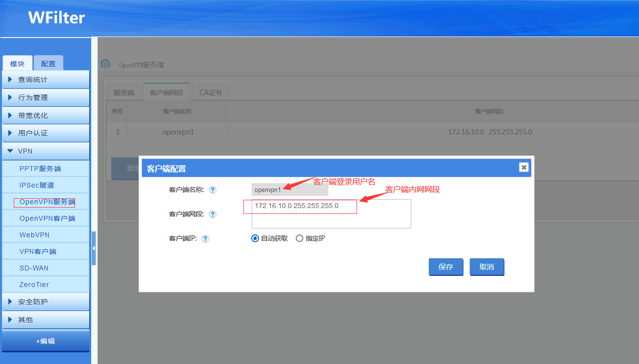Click help icon next to 客户端名称
Screen dimensions: 639x364
213,190
